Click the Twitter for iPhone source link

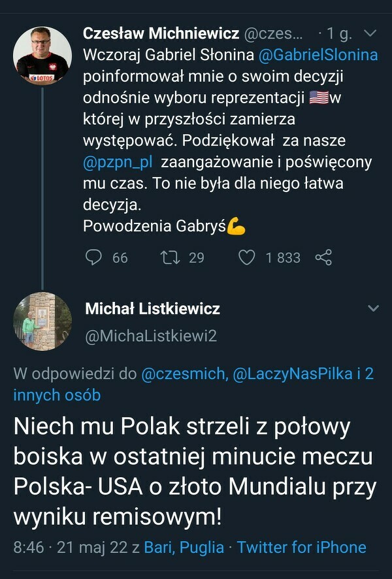point(301,547)
